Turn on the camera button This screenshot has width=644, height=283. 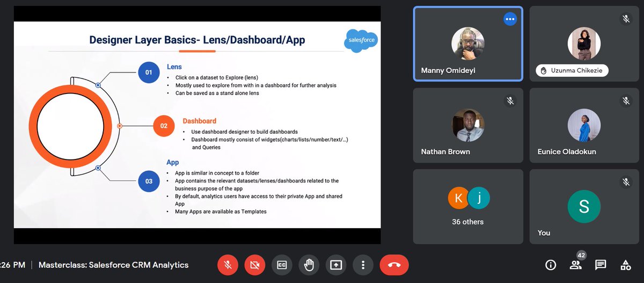click(255, 265)
